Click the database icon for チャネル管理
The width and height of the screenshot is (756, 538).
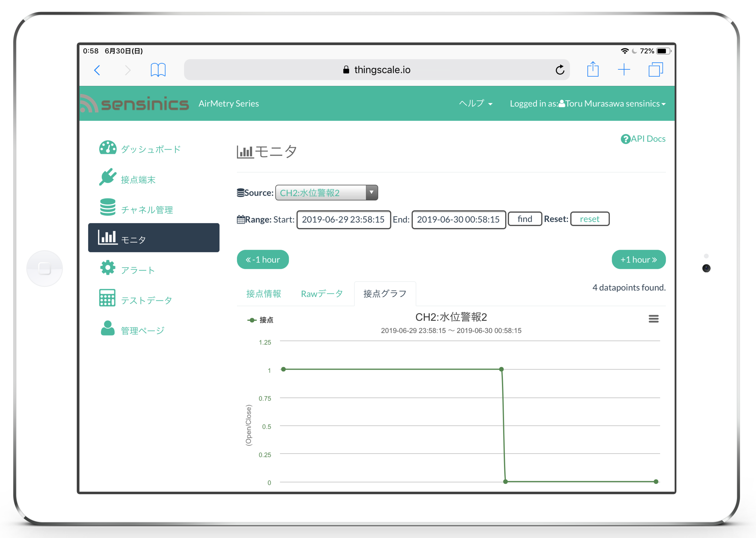coord(107,207)
